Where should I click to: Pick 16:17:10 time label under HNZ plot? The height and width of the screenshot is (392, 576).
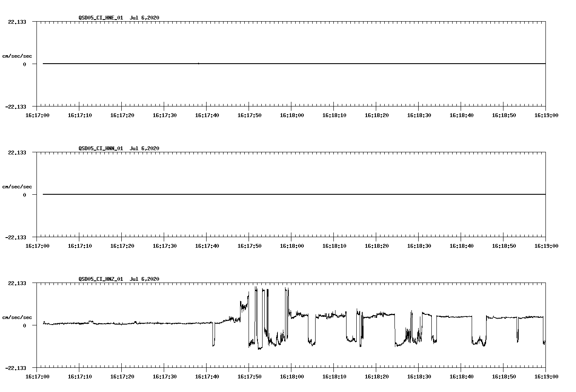(x=80, y=377)
